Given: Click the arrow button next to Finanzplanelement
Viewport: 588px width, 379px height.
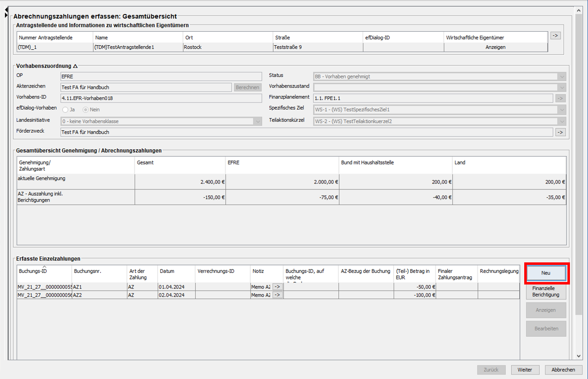Looking at the screenshot, I should pos(560,98).
